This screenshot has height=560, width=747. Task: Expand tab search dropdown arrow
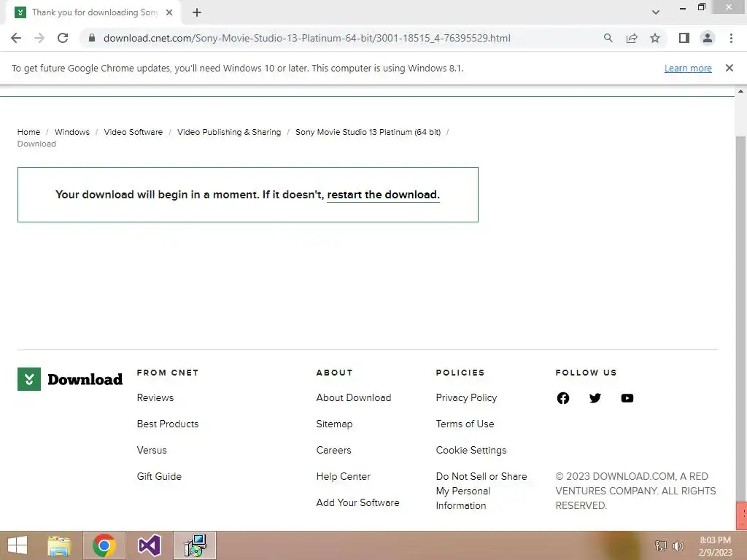[656, 12]
